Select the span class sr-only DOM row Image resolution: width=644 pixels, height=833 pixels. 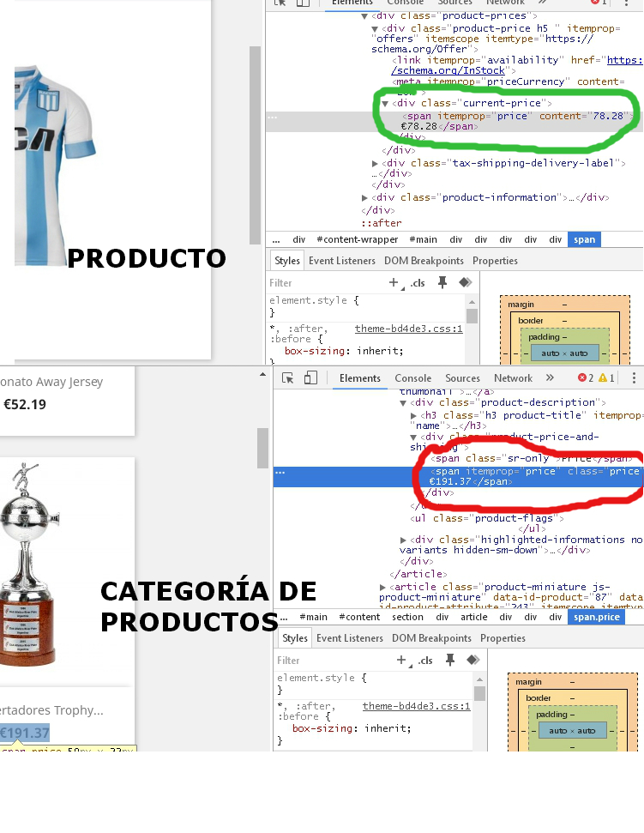point(531,458)
